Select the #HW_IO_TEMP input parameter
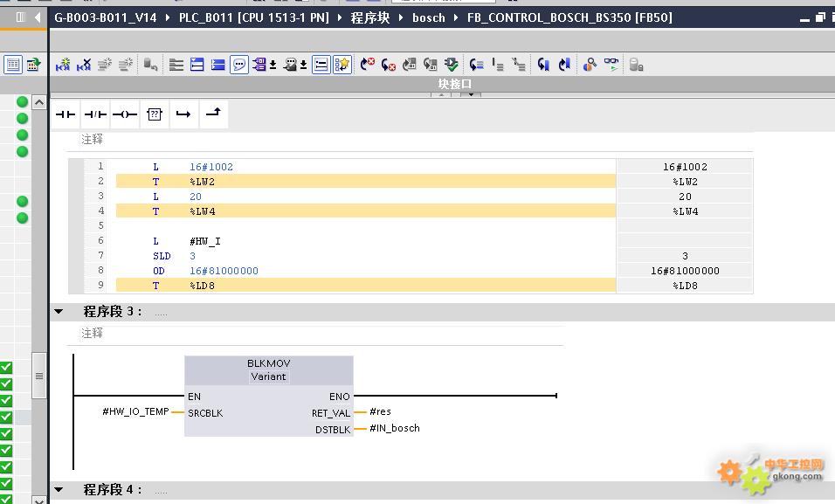This screenshot has height=504, width=835. pos(135,411)
